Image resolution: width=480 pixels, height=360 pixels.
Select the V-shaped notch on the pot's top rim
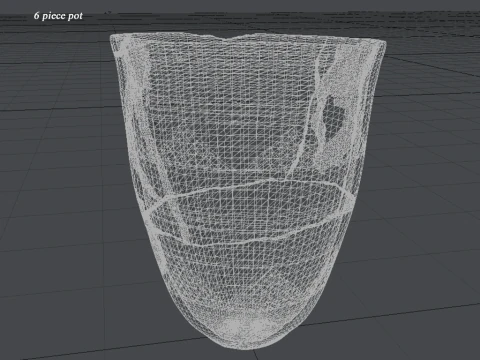(x=226, y=39)
